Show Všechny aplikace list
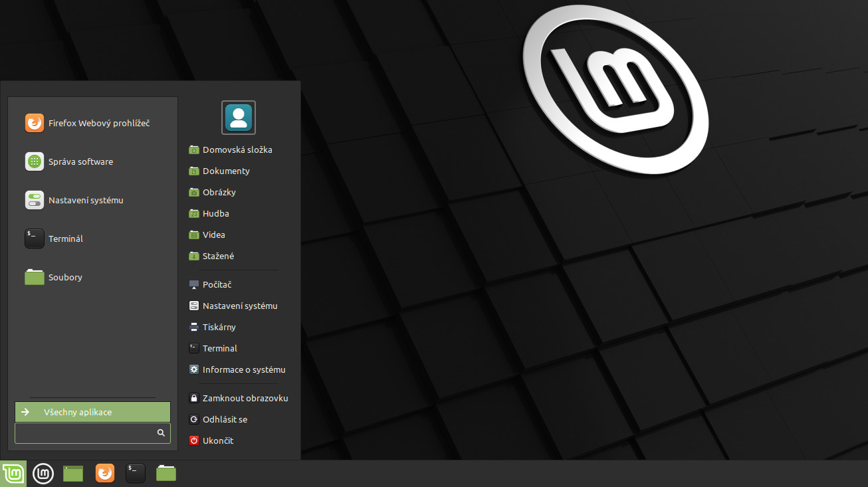868x487 pixels. tap(92, 412)
